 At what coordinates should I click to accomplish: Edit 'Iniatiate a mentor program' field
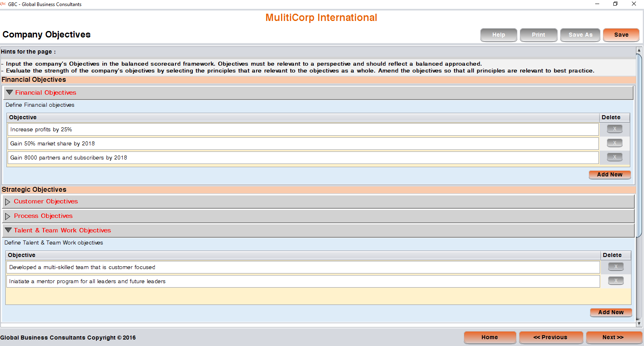tap(304, 281)
